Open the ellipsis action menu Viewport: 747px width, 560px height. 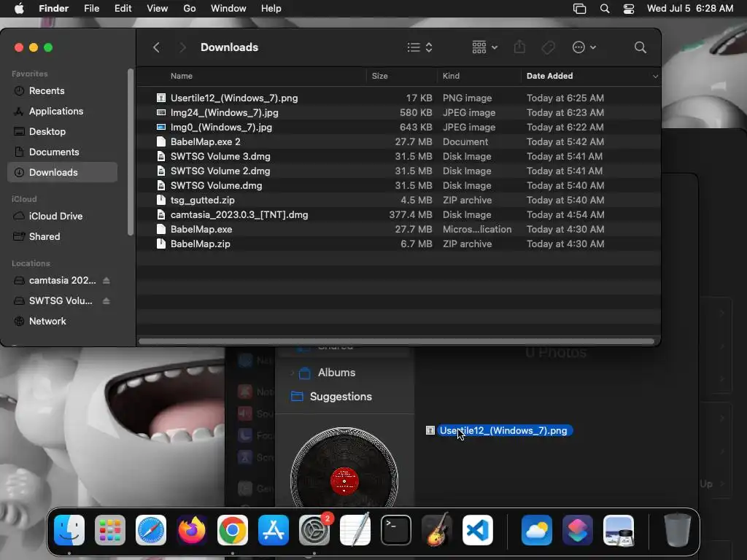(x=584, y=47)
